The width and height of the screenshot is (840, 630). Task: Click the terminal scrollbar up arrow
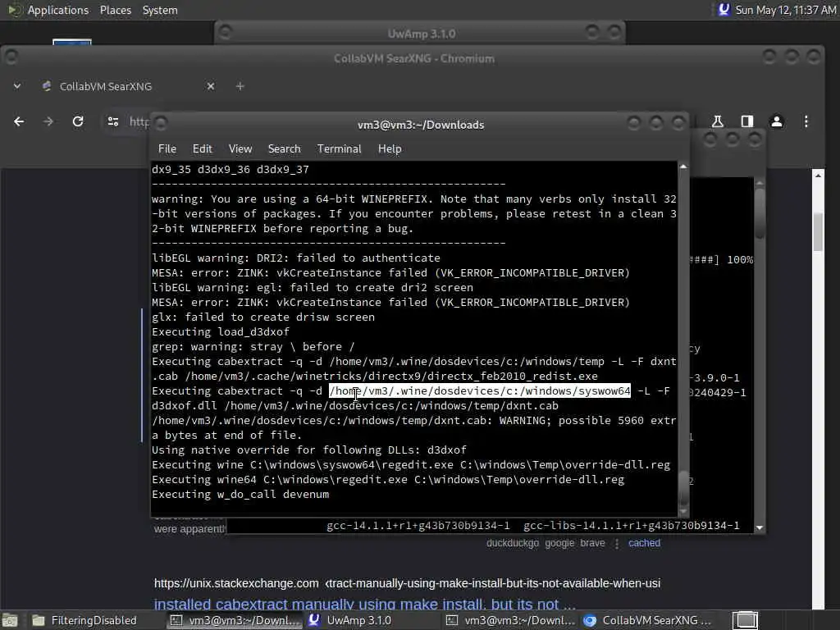coord(683,167)
